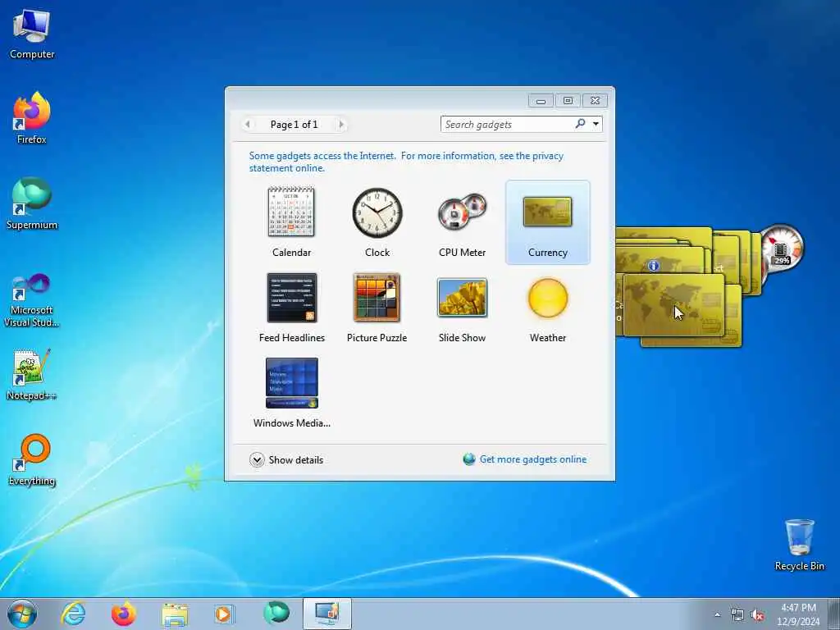Image resolution: width=840 pixels, height=630 pixels.
Task: Show hidden tray icons arrow
Action: click(x=717, y=614)
